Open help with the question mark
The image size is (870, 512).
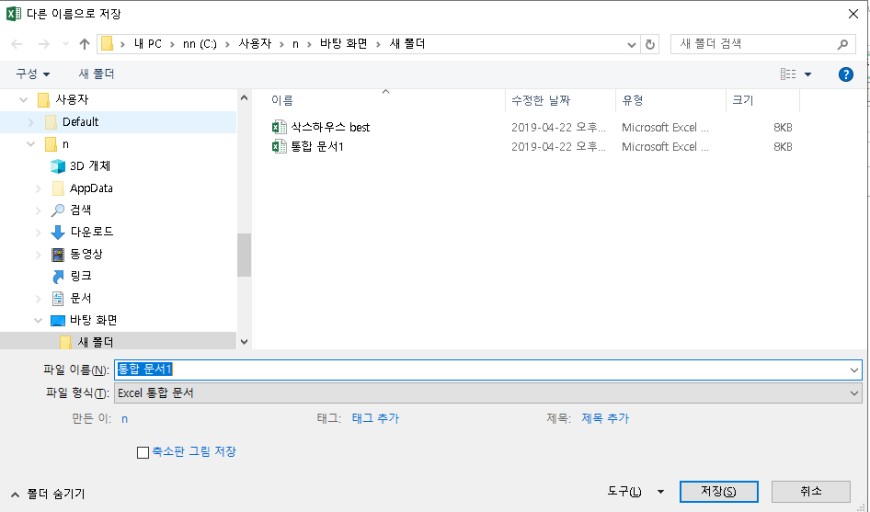point(846,74)
